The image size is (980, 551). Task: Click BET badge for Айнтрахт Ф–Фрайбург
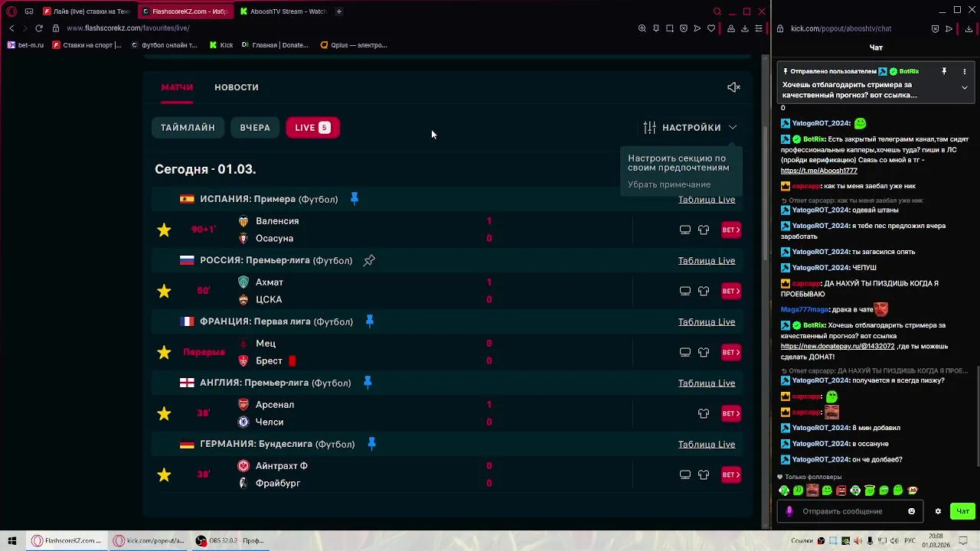(x=730, y=474)
